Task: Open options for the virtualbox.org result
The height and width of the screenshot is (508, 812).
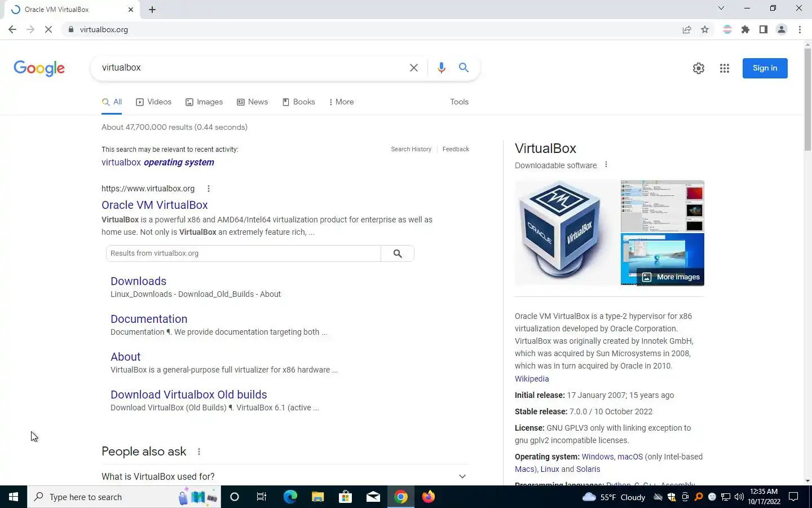Action: point(209,189)
